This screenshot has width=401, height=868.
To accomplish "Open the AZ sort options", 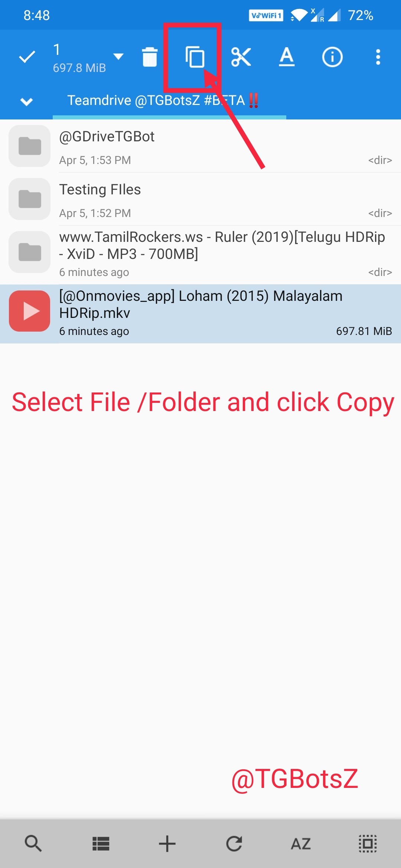I will point(301,844).
